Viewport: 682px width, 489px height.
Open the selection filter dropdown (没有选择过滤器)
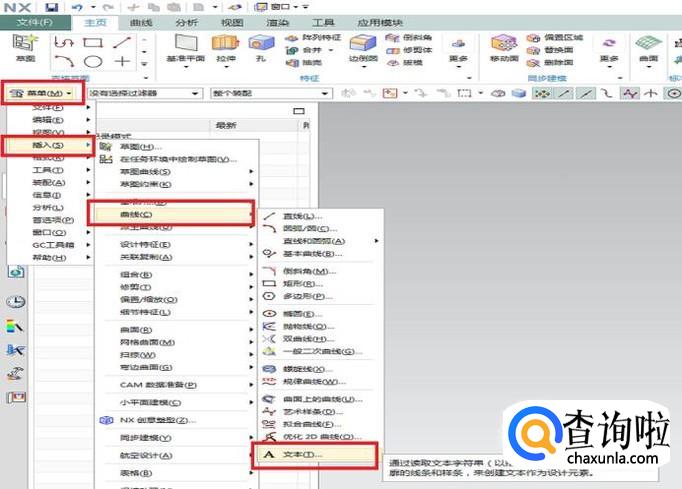click(x=144, y=93)
